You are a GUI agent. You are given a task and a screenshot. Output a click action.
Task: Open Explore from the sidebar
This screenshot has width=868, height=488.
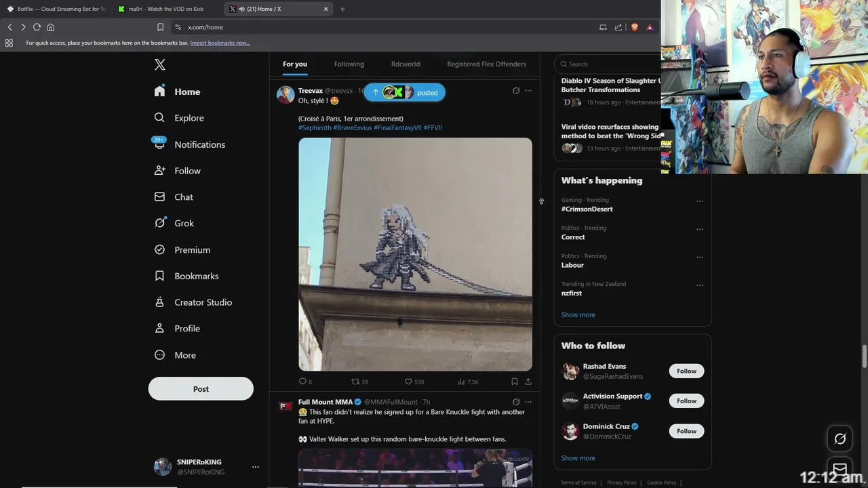coord(179,118)
